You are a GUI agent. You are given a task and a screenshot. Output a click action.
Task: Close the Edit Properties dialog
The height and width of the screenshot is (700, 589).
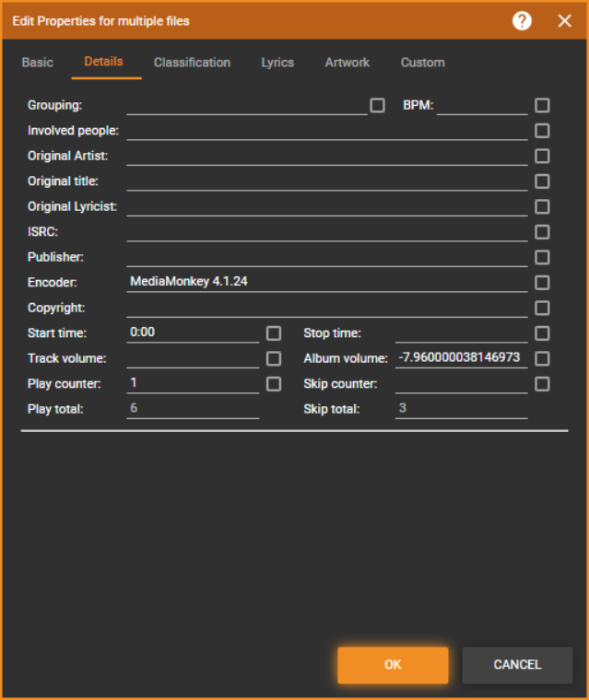tap(564, 20)
